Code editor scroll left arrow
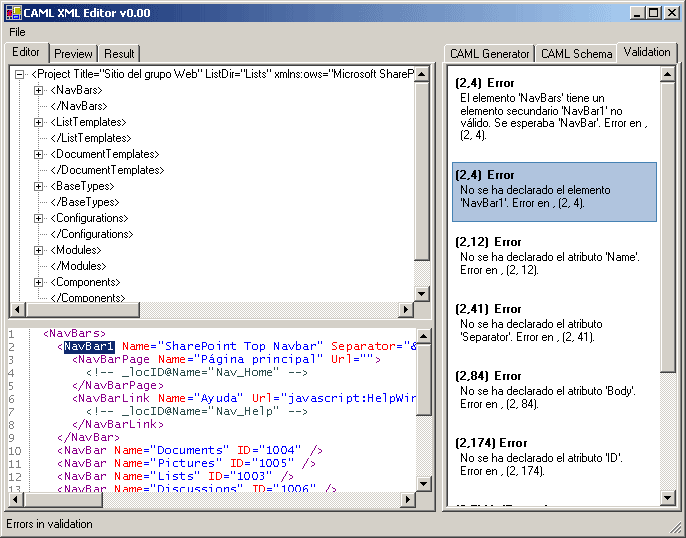This screenshot has height=538, width=686. [x=16, y=499]
